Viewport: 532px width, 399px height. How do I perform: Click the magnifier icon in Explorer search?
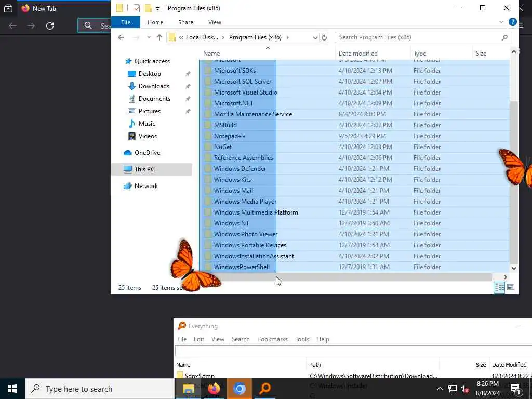(x=504, y=37)
